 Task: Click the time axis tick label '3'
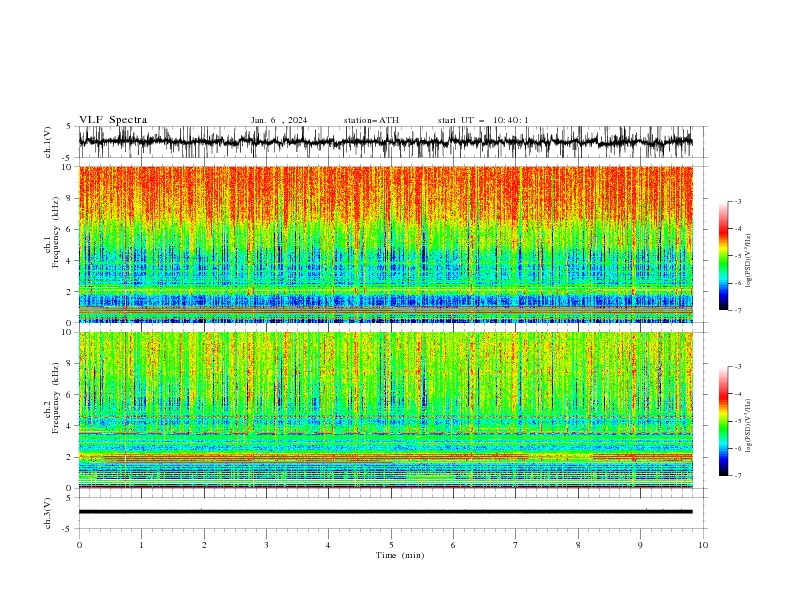click(x=266, y=545)
